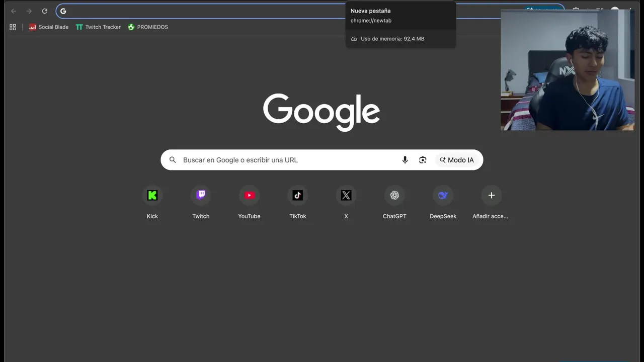Image resolution: width=644 pixels, height=362 pixels.
Task: Start voice search with the microphone icon
Action: 405,160
